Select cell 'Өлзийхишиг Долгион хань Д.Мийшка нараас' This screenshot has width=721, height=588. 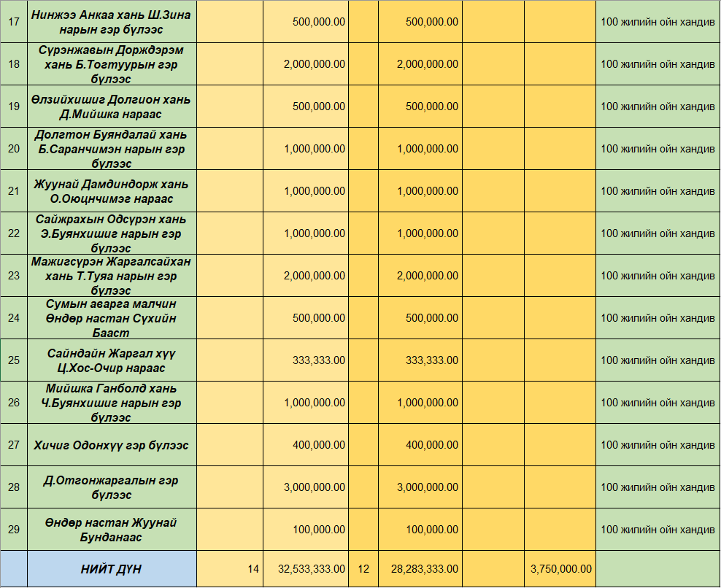coord(112,107)
